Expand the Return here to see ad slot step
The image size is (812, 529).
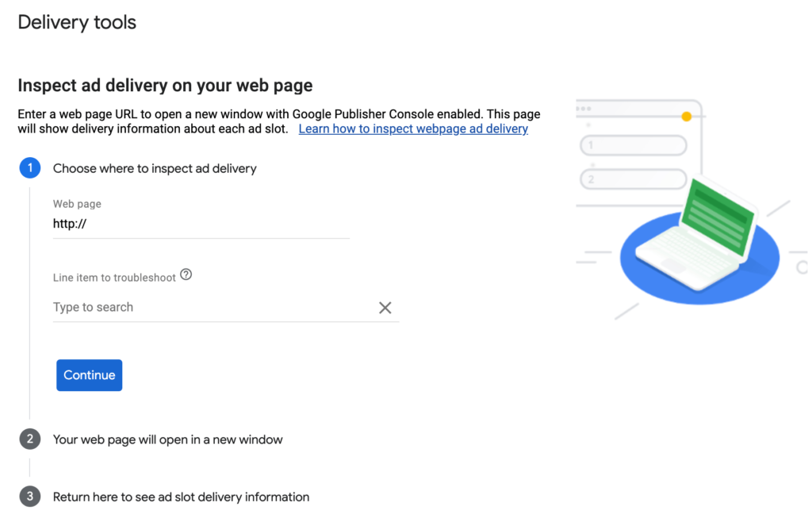coord(181,497)
